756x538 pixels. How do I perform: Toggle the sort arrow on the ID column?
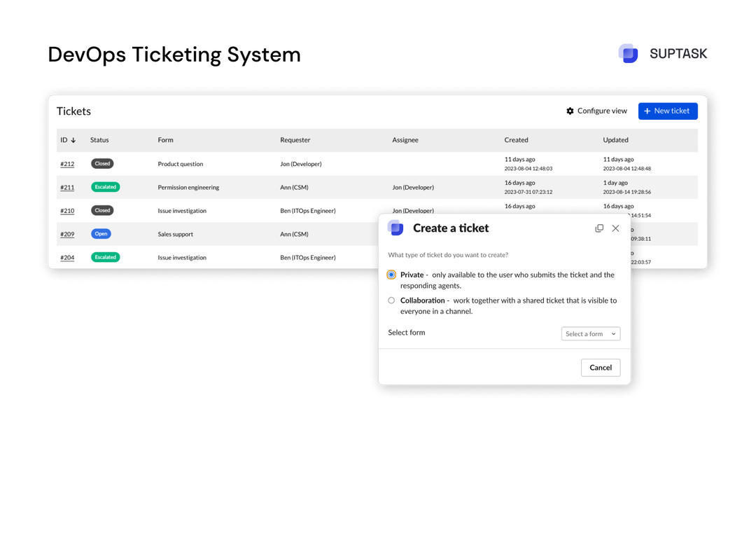click(75, 139)
